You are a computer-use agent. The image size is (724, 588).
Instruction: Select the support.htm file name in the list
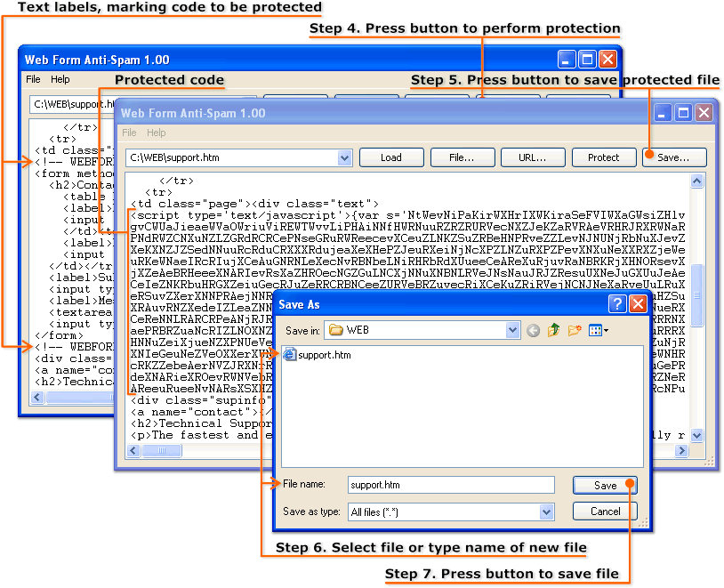(325, 355)
